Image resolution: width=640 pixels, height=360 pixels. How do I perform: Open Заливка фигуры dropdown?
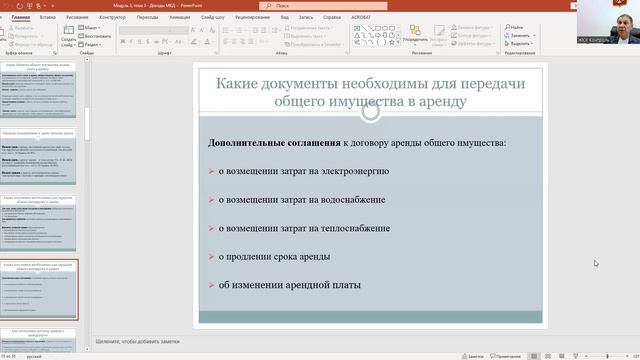pos(472,27)
